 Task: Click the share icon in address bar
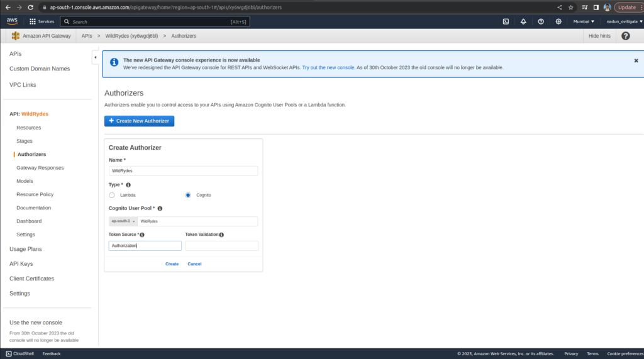pos(559,8)
